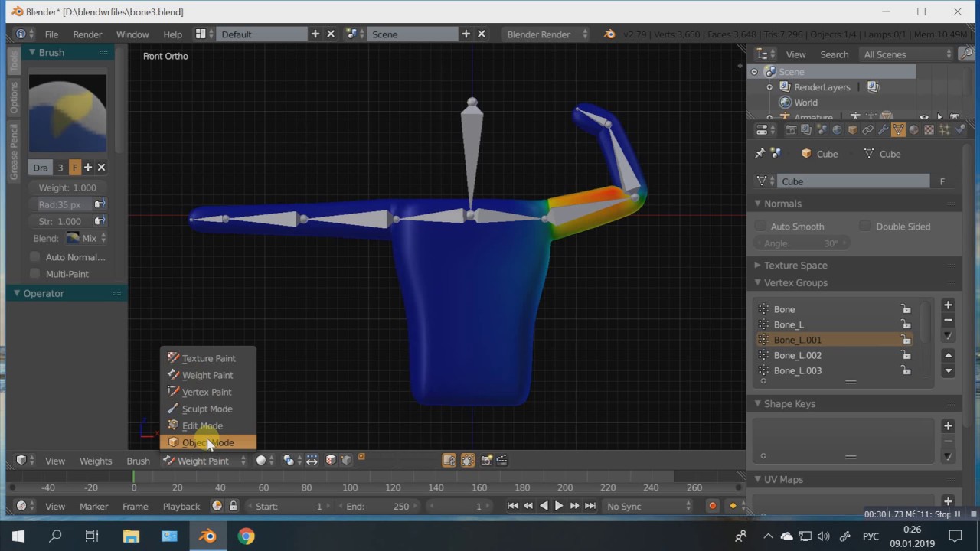Enable the Double Sided checkbox
The height and width of the screenshot is (551, 980).
pos(865,227)
